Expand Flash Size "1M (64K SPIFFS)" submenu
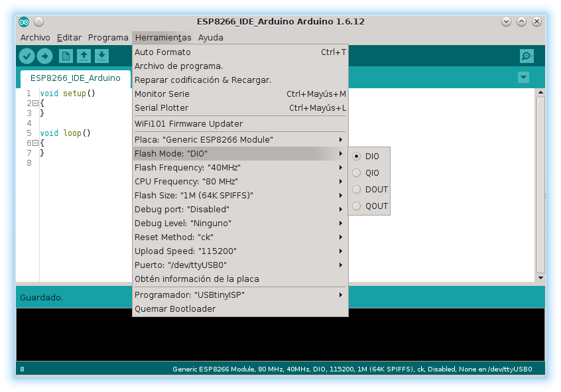 (x=240, y=196)
